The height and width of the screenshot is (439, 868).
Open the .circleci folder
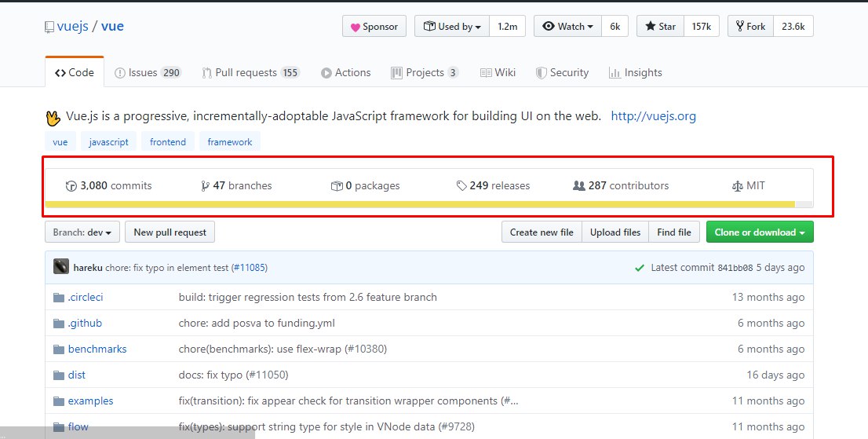86,298
